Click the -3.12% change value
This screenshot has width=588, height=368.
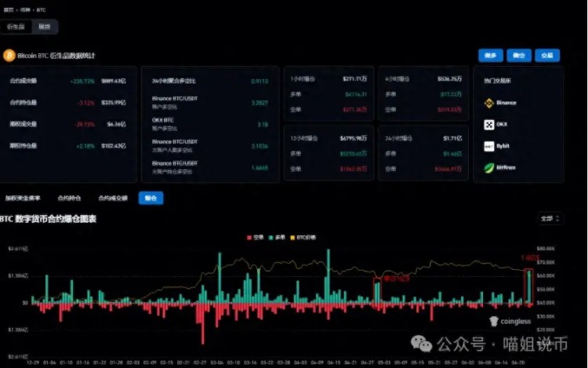[86, 103]
